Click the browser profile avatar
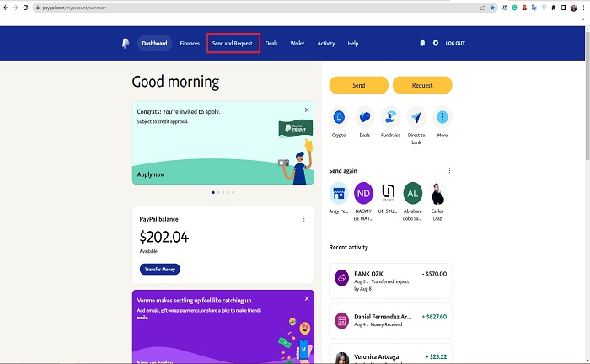Screen dimensions: 590x364 pyautogui.click(x=573, y=8)
